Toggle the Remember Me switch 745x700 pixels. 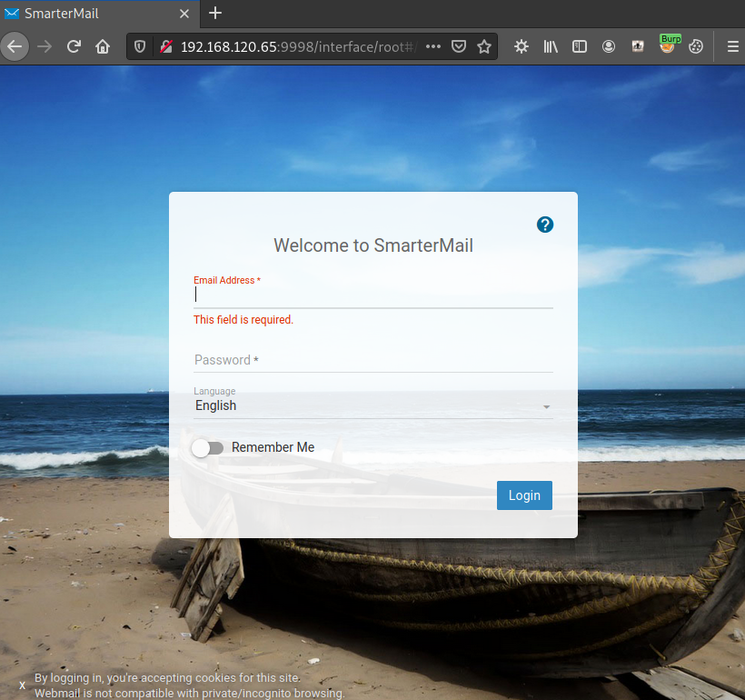pos(208,447)
